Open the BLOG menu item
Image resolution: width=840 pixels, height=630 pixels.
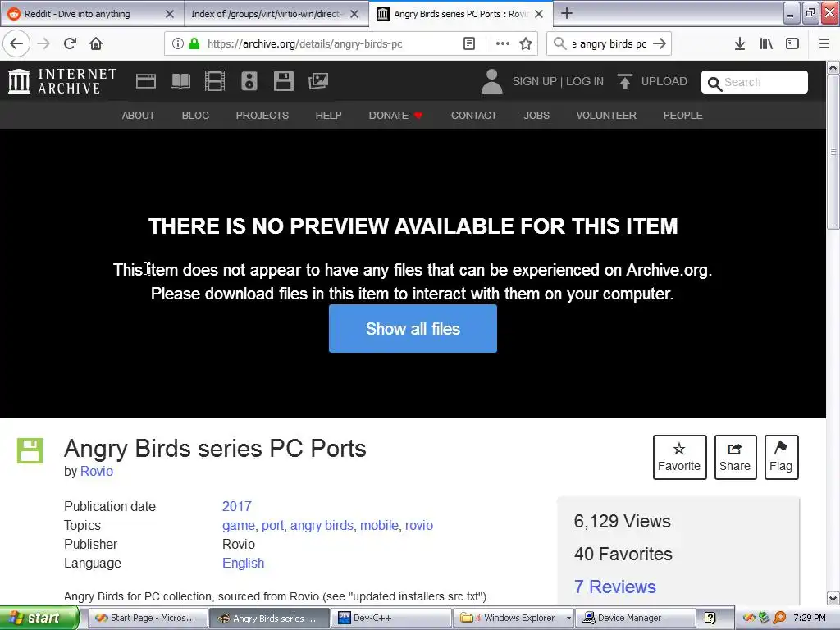point(195,115)
